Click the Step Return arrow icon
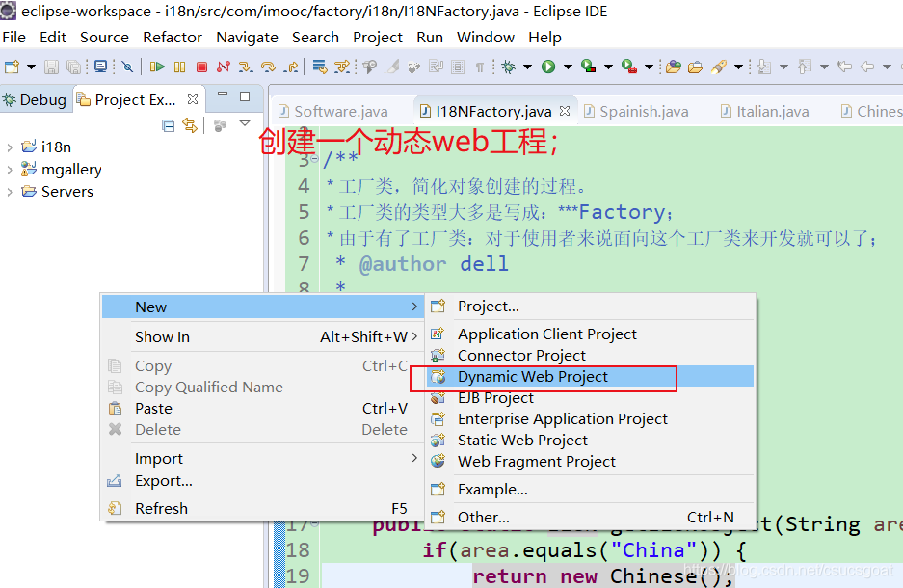903x588 pixels. pos(291,67)
